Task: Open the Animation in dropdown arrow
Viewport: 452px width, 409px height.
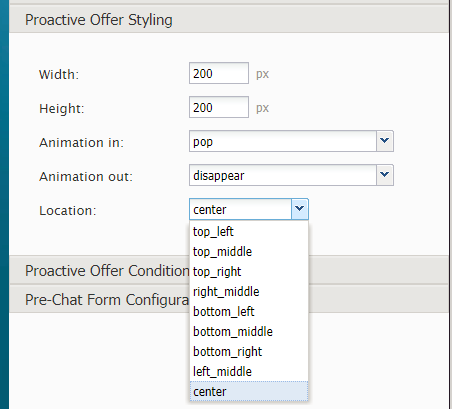Action: pyautogui.click(x=385, y=141)
